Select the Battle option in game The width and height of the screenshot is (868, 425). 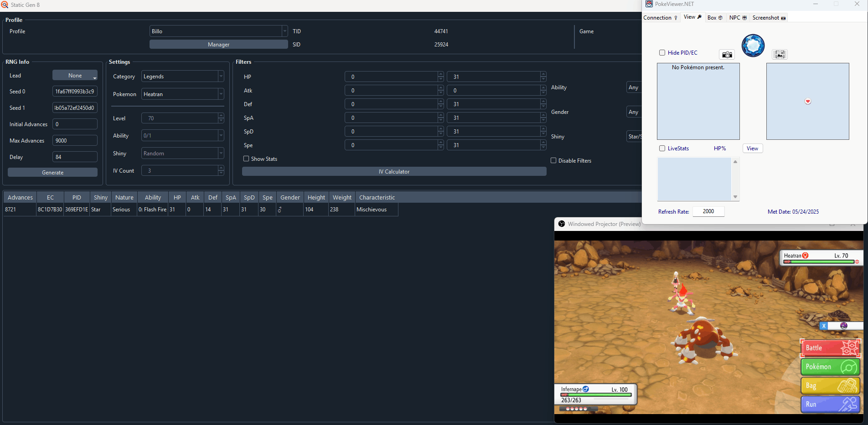[x=831, y=348]
